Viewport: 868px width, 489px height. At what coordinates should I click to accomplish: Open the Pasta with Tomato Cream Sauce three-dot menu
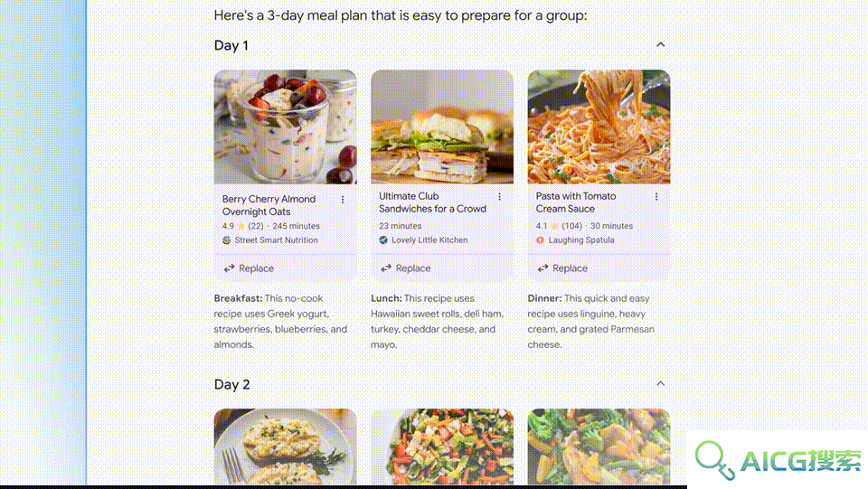pyautogui.click(x=656, y=197)
